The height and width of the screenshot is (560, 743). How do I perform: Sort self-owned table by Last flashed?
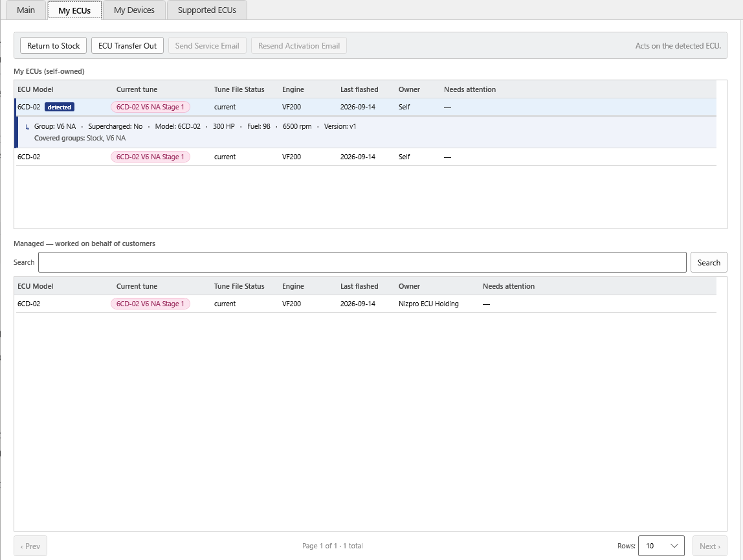click(x=359, y=89)
